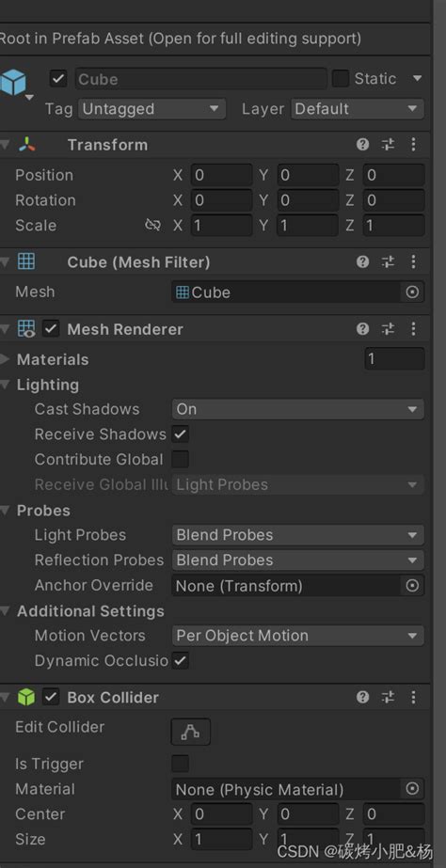Open Box Collider help icon
This screenshot has width=446, height=868.
tap(362, 698)
